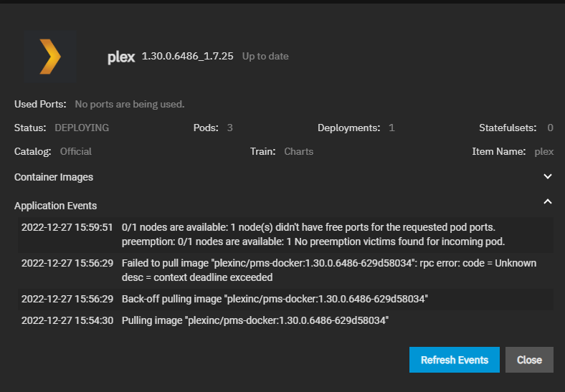
Task: Click the Train value 'Charts'
Action: coord(299,151)
